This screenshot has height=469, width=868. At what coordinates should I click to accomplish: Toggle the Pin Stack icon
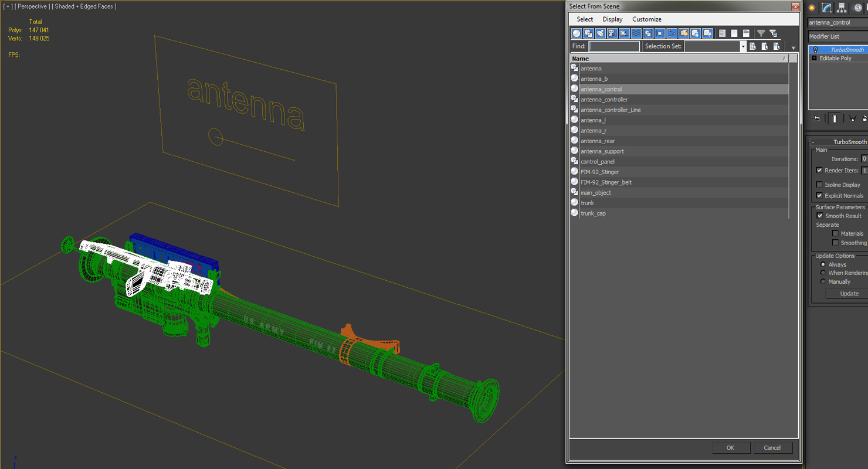coord(816,118)
